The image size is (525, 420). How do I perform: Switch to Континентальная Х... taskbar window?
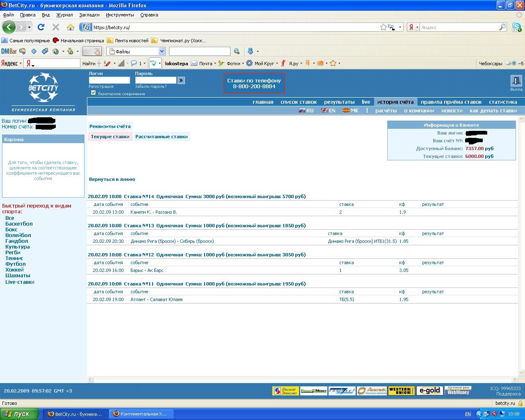tap(141, 414)
